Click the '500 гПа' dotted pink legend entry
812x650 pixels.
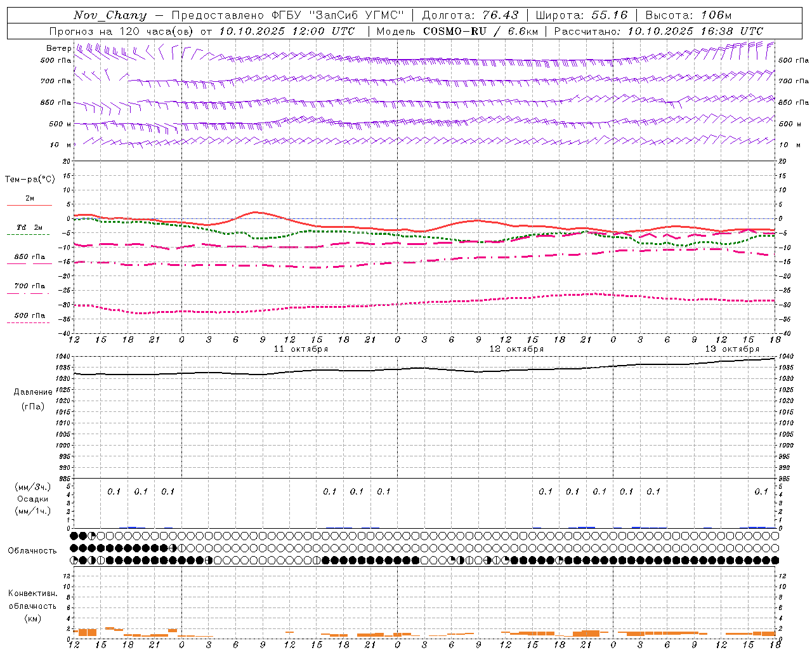coord(30,315)
